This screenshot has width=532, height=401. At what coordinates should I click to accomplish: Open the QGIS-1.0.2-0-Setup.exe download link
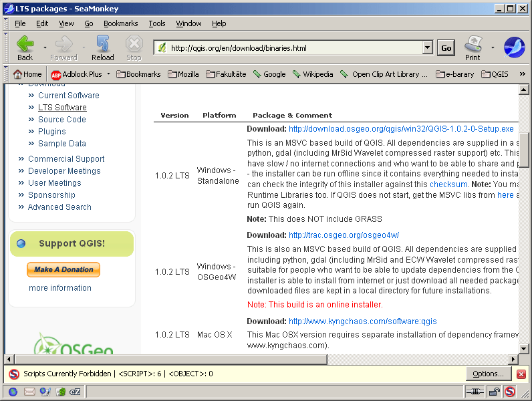point(401,129)
